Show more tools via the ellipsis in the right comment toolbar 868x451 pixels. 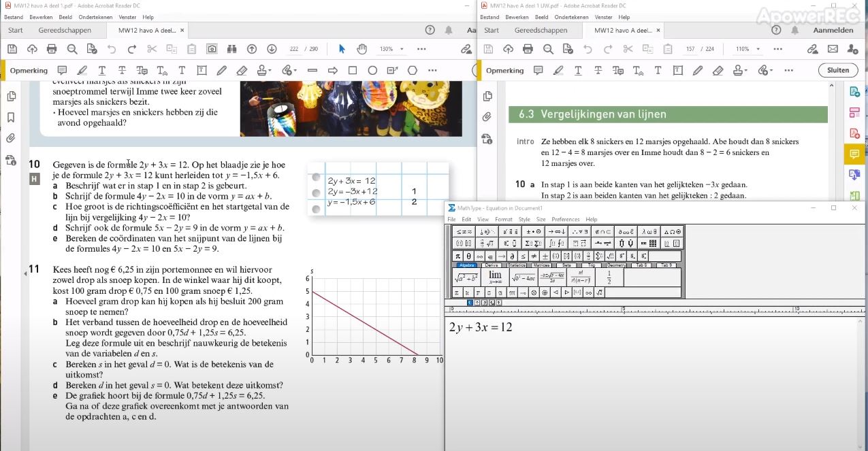coord(789,70)
